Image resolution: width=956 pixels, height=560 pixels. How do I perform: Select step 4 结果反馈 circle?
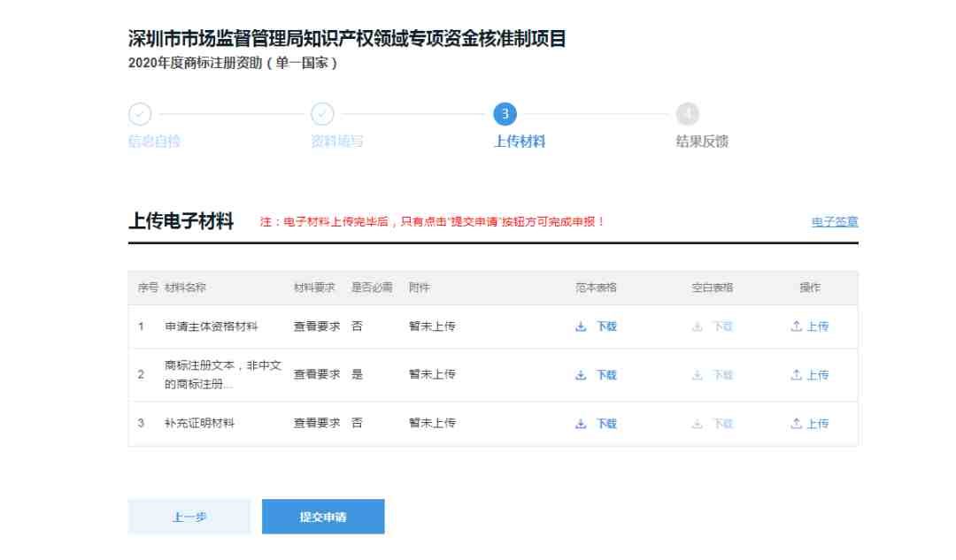pyautogui.click(x=688, y=114)
